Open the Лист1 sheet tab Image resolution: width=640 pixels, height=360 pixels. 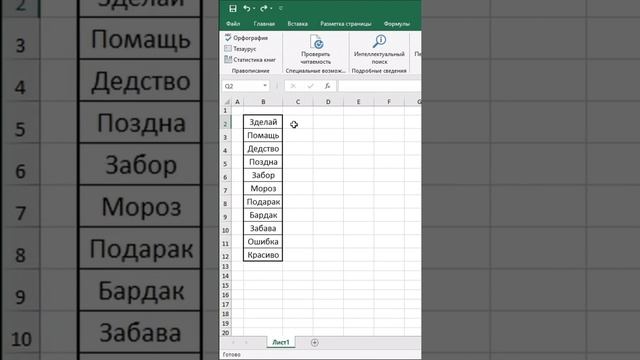click(281, 342)
